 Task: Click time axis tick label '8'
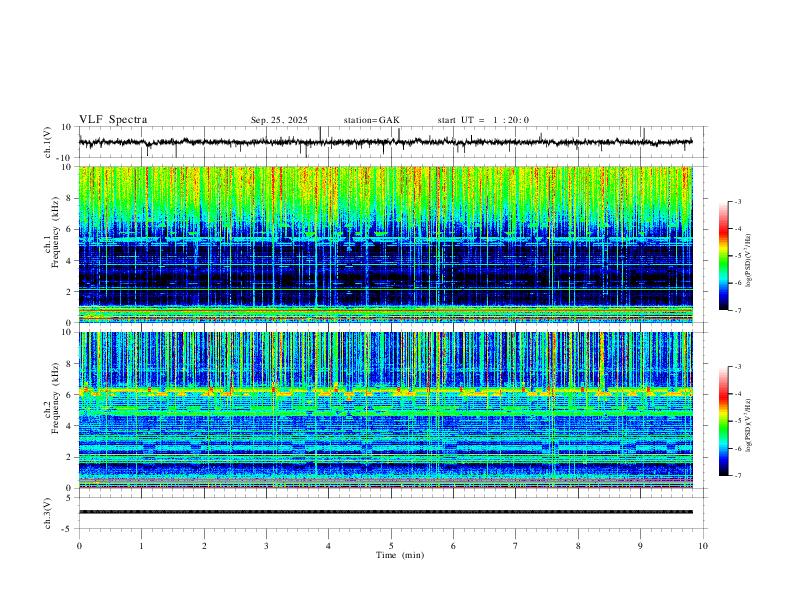tap(578, 546)
